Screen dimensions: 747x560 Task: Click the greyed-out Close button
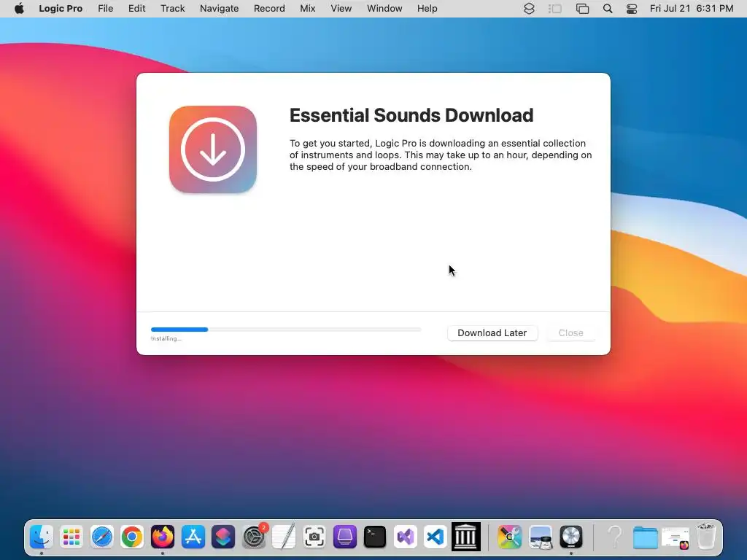tap(570, 332)
